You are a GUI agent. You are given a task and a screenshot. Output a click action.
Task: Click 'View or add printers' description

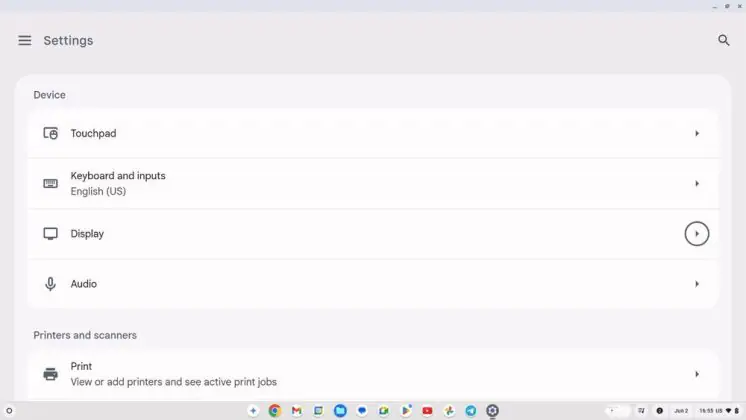pyautogui.click(x=174, y=382)
